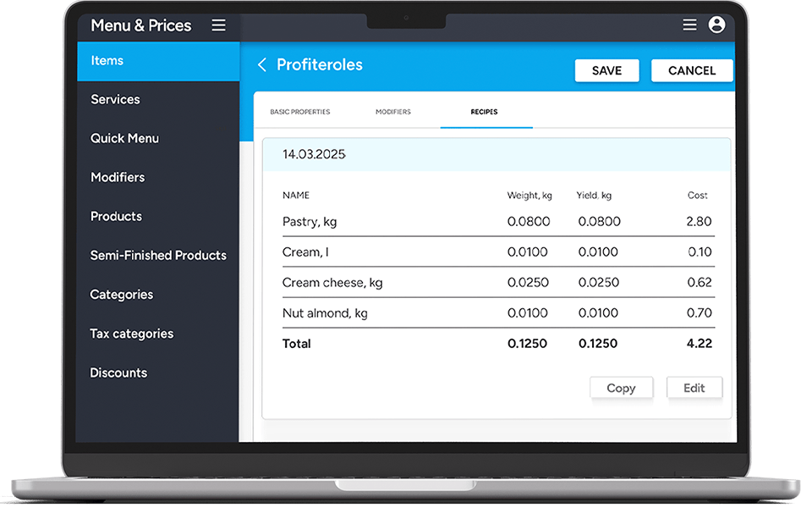Edit the recipe ingredients

pyautogui.click(x=694, y=387)
